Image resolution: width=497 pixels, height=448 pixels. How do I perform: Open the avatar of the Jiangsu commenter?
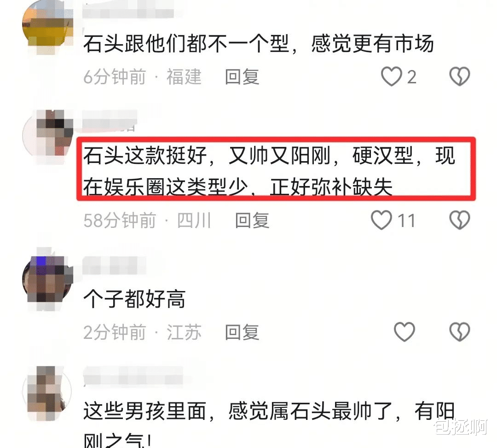(47, 279)
